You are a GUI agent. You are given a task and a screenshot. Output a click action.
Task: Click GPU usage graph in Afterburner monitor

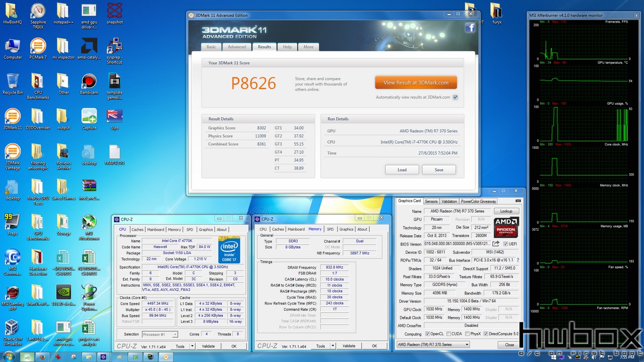pos(584,123)
